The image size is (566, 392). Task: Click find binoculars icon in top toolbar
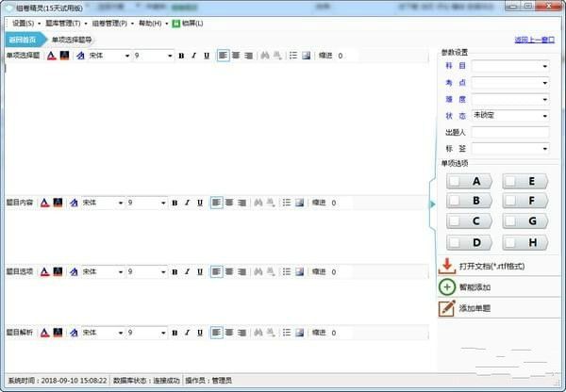265,56
